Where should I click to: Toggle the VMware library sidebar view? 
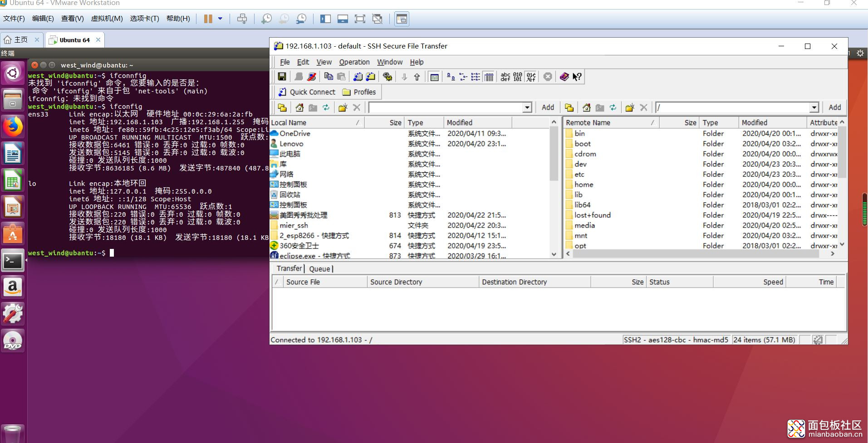point(325,19)
